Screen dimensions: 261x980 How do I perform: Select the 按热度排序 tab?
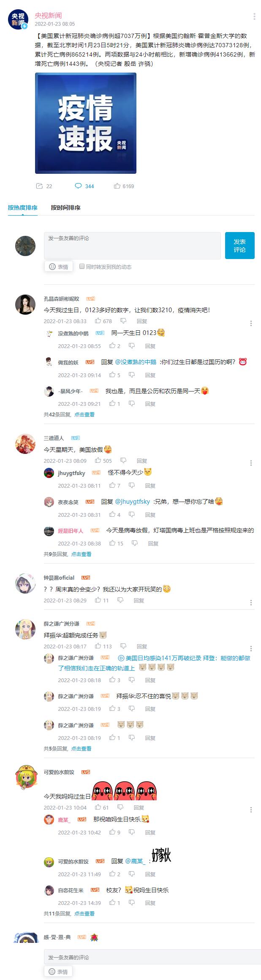pos(23,208)
